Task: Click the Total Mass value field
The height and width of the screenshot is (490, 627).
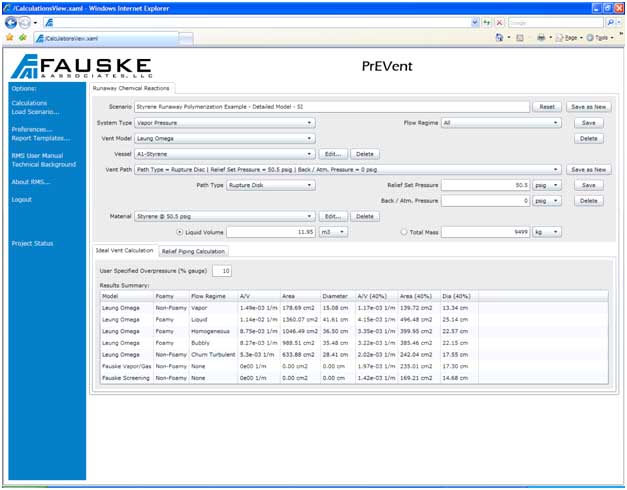Action: (485, 232)
